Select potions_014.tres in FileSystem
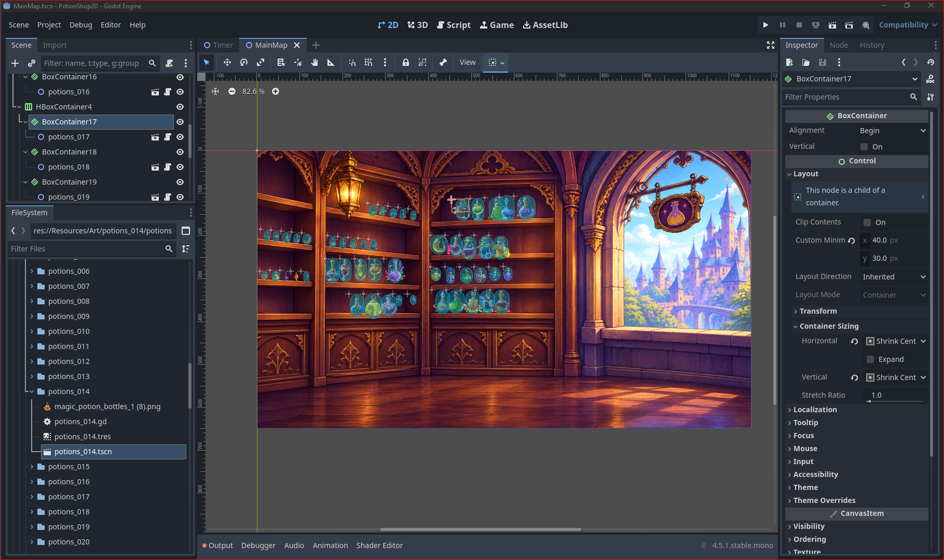 (83, 437)
